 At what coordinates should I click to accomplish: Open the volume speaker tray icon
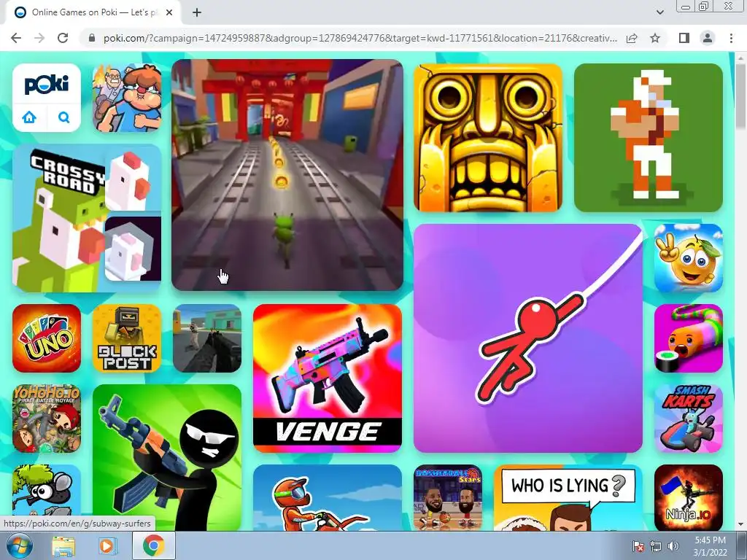point(673,546)
